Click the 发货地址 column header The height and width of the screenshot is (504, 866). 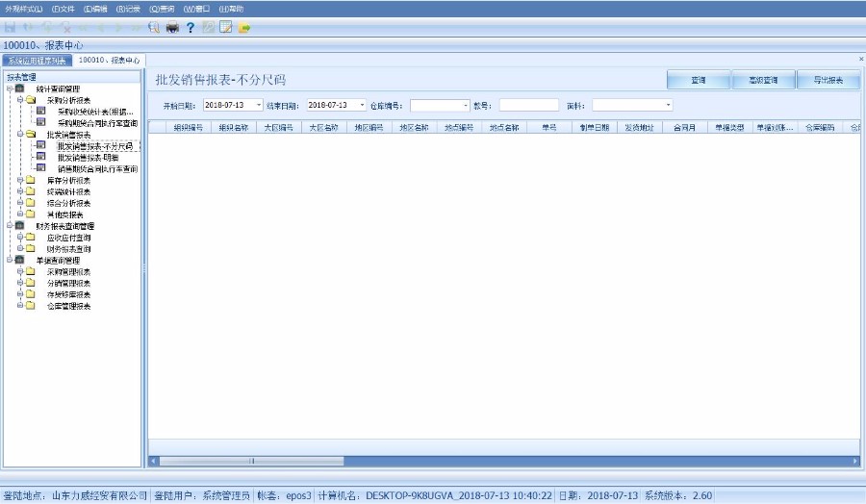640,128
